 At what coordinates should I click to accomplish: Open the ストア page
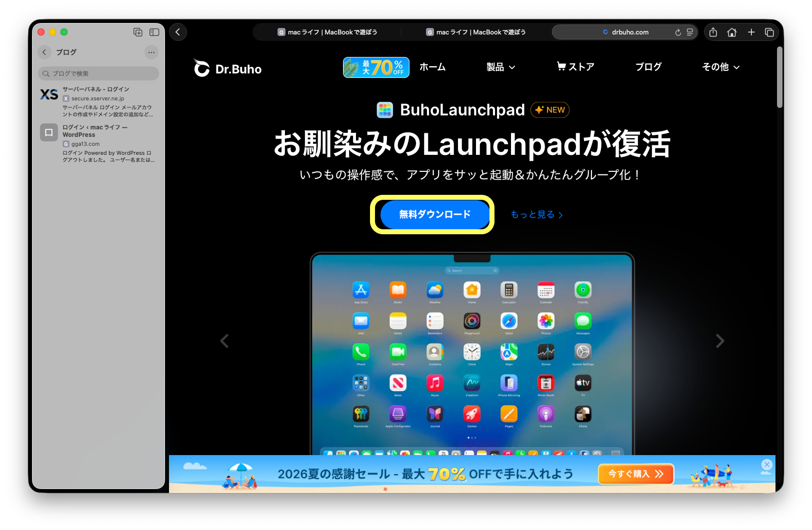(x=575, y=67)
